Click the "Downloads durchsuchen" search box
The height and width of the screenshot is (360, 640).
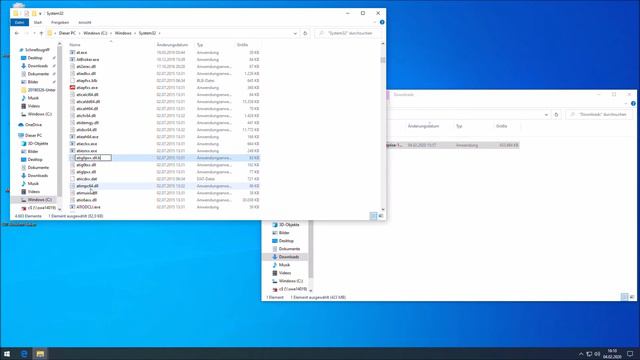[598, 115]
